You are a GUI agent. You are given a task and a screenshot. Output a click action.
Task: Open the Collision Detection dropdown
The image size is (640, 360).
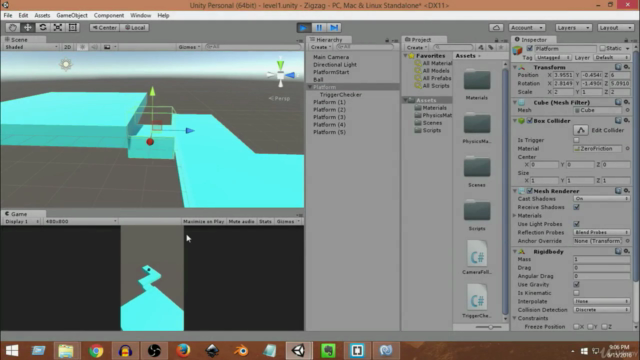601,310
